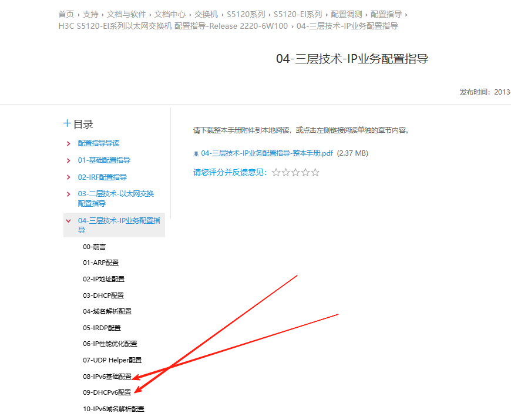Expand the 配置指导导读 chevron
Viewport: 511px width, 420px height.
[69, 143]
